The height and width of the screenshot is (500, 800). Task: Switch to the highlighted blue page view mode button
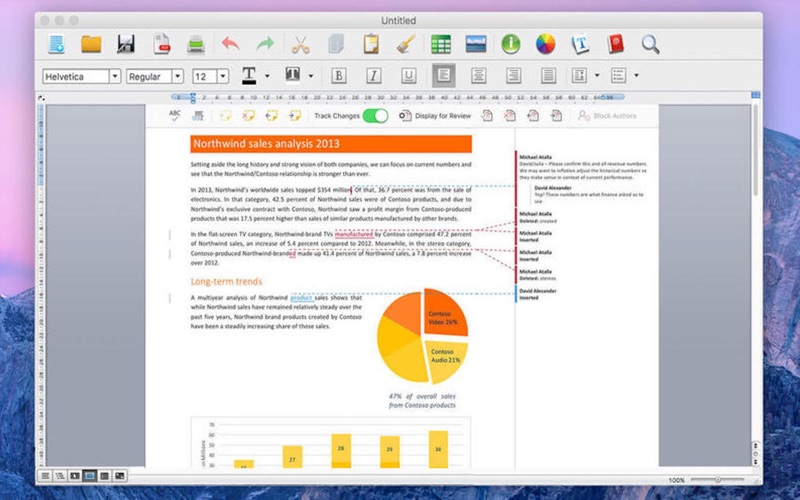[90, 476]
